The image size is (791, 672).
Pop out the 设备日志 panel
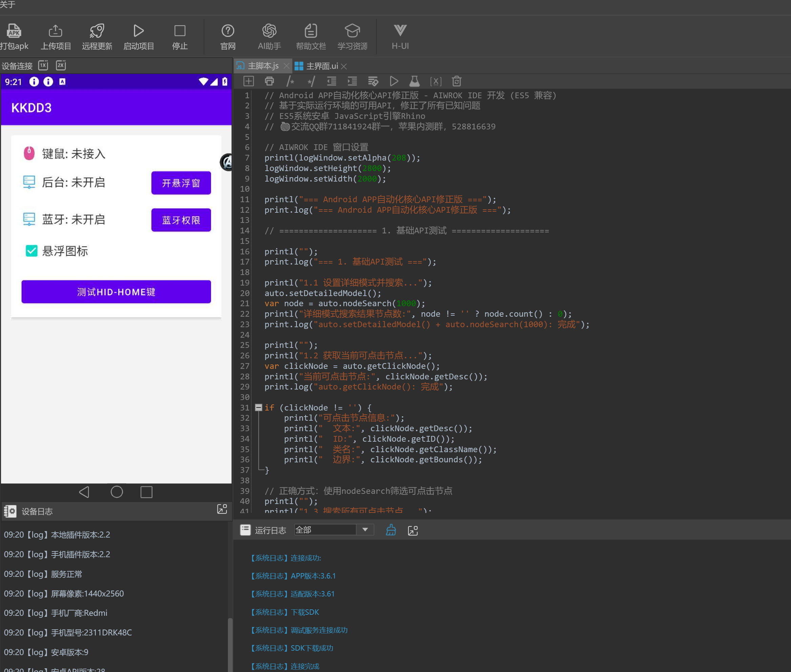pyautogui.click(x=222, y=509)
